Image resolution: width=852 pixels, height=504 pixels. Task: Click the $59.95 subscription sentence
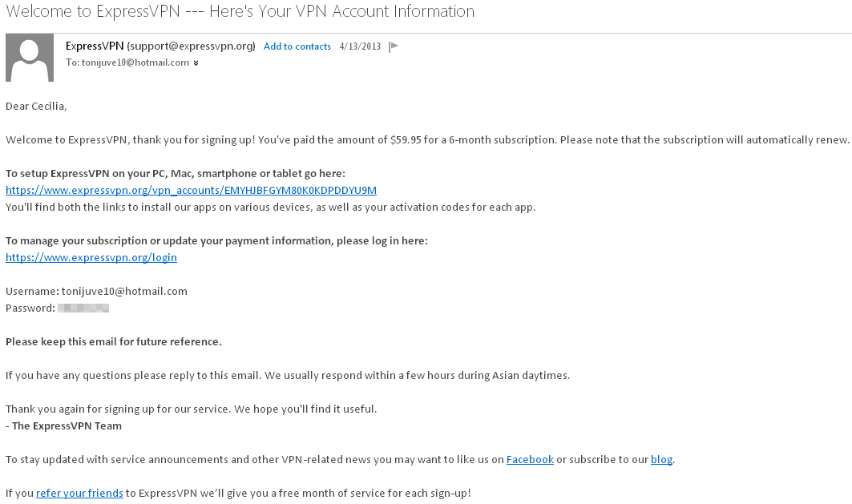coord(426,139)
